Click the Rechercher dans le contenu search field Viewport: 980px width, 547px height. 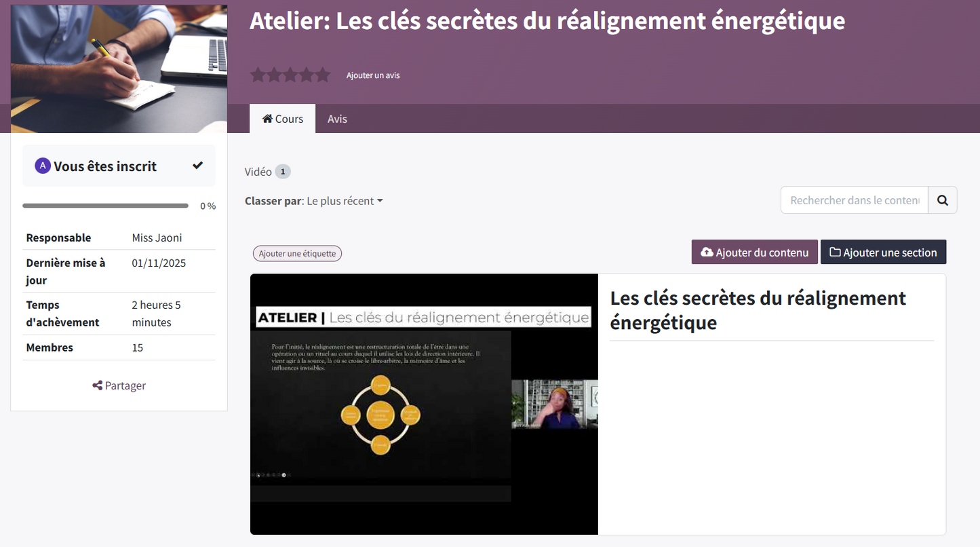coord(854,200)
